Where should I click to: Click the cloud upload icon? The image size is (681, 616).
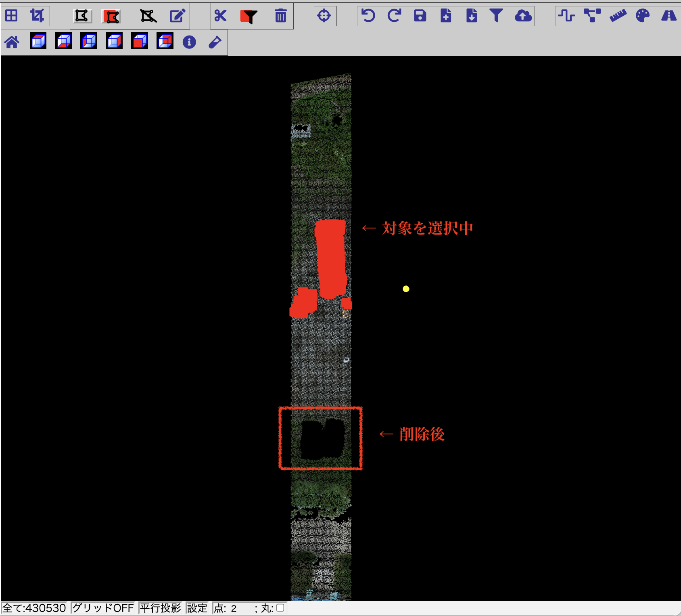coord(523,16)
